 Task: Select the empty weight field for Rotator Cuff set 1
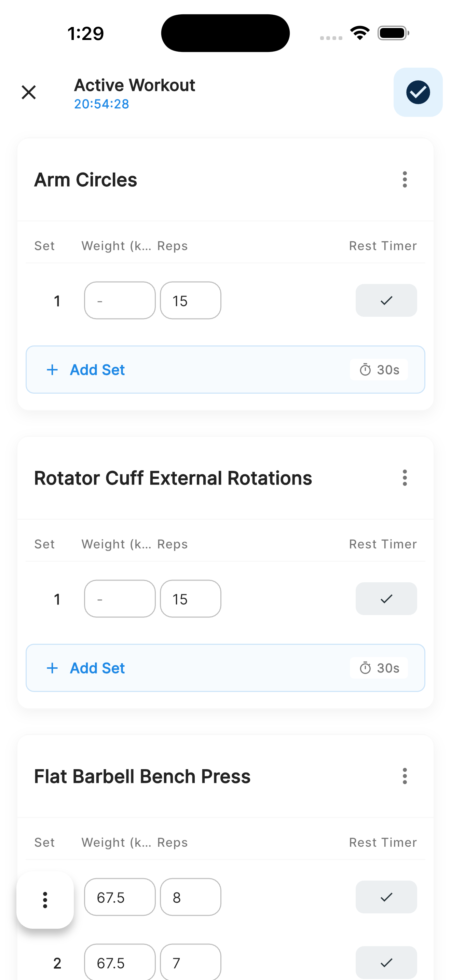click(119, 598)
